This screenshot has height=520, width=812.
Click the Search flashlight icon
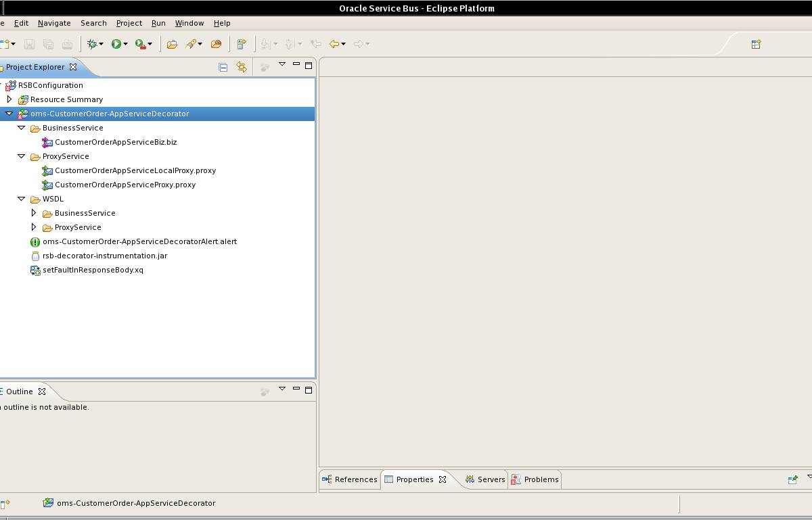tap(191, 44)
